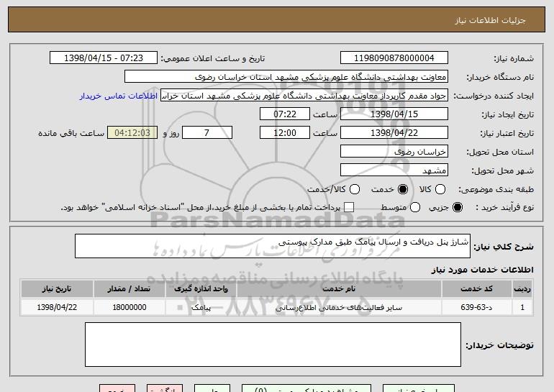Screen dimensions: 554x392
Task: Toggle the اسناد خزانه اسلامی payment checkbox
Action: point(349,207)
